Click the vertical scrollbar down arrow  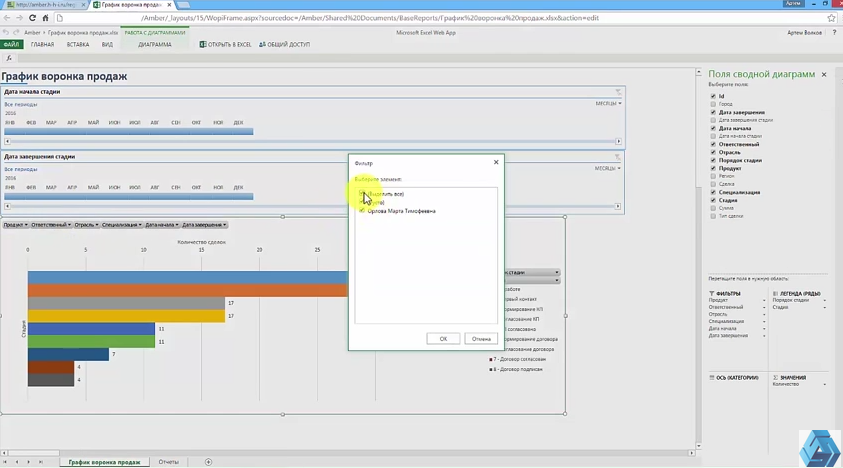click(x=698, y=445)
